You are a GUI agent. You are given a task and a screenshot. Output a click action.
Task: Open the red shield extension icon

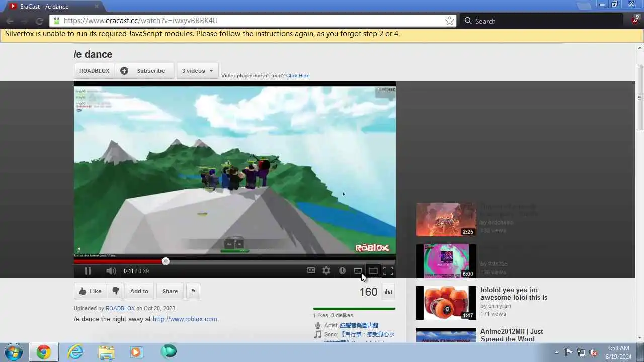(634, 20)
